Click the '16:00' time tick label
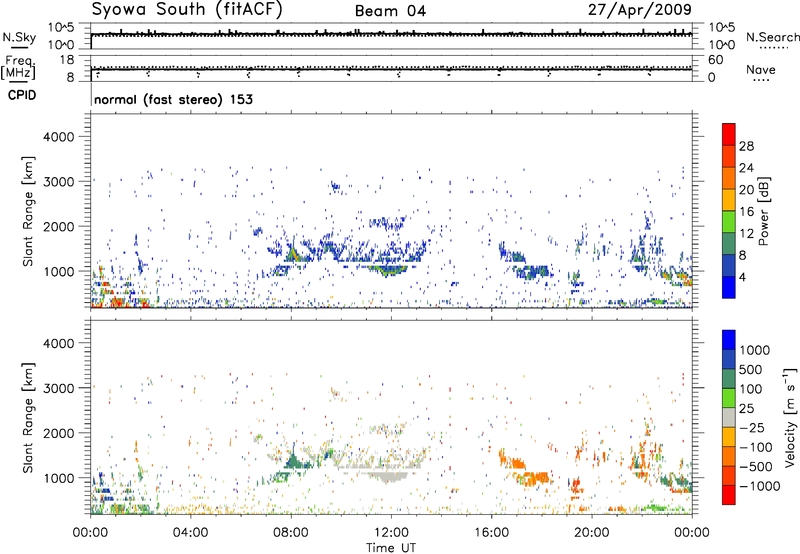Viewport: 800px width, 554px height. click(491, 533)
